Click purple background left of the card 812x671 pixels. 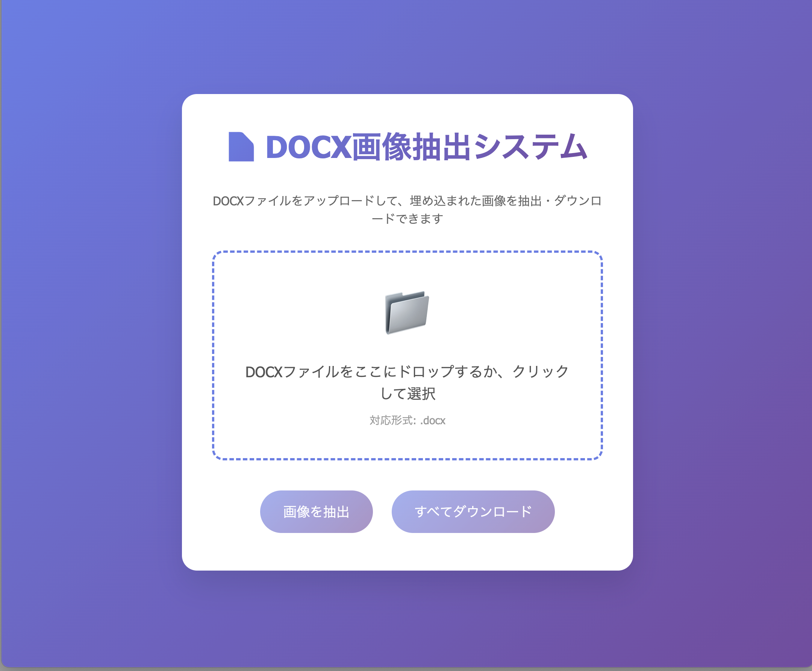pyautogui.click(x=91, y=332)
